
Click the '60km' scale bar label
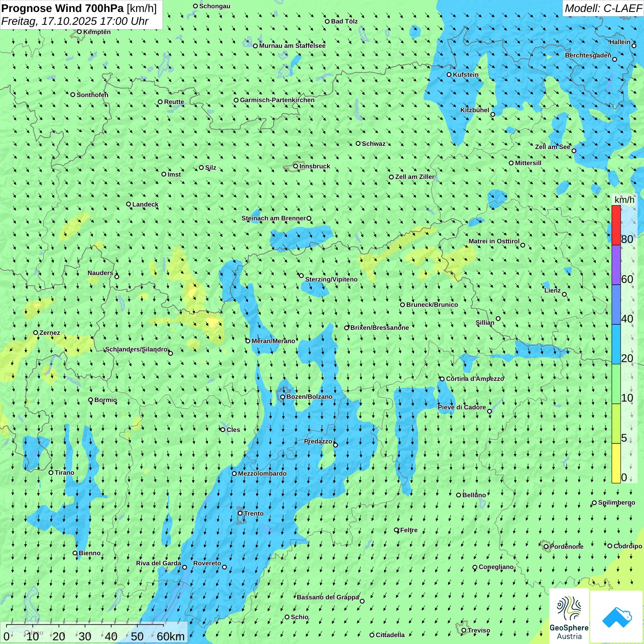171,636
